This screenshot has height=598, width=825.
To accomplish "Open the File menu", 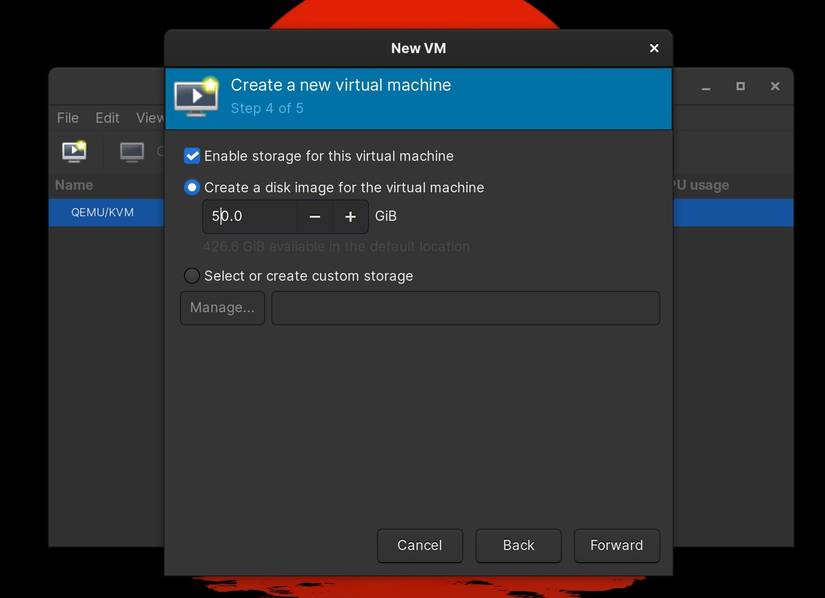I will 67,117.
